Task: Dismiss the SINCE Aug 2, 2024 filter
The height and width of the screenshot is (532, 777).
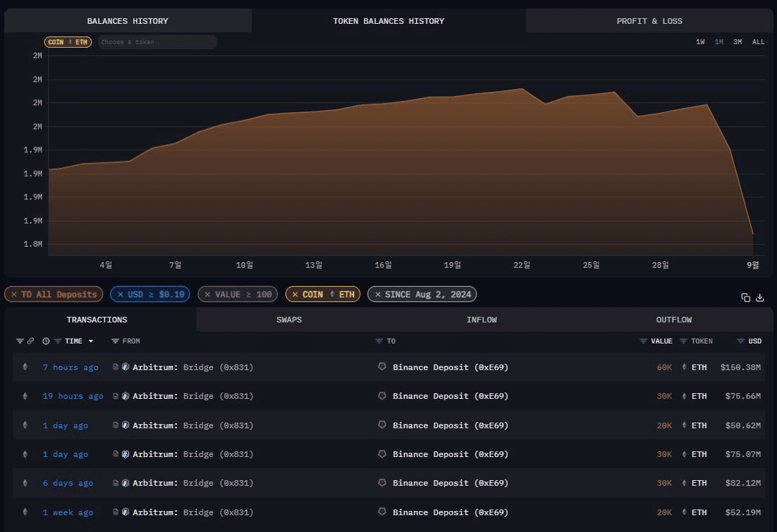Action: tap(379, 294)
